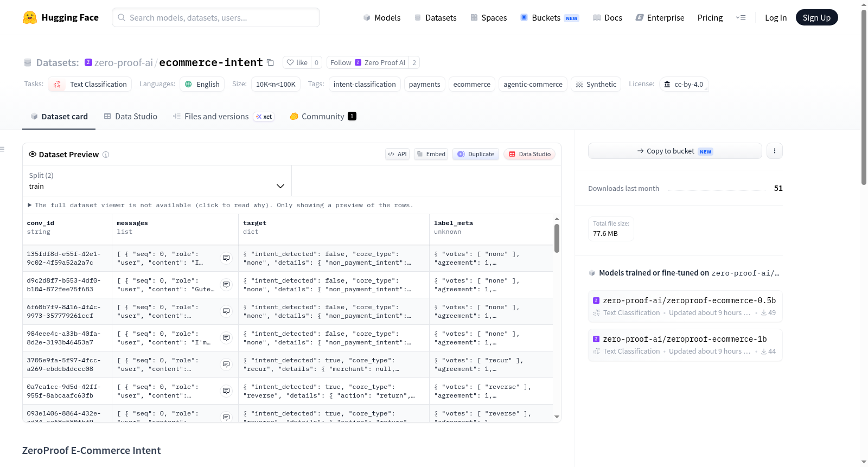Click the like count number
Image resolution: width=868 pixels, height=467 pixels.
pos(317,62)
